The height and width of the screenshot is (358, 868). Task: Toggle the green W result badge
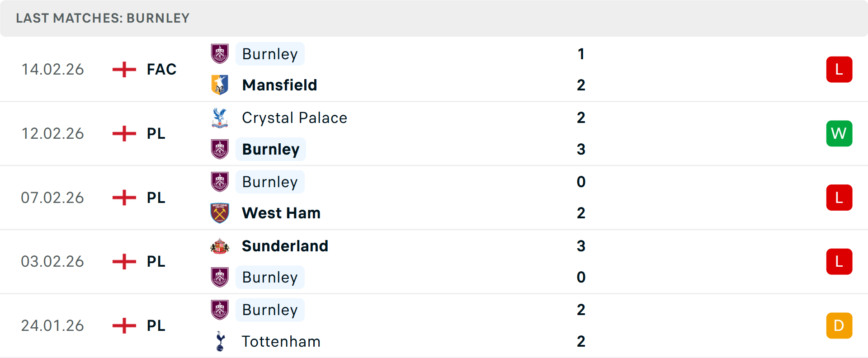840,133
